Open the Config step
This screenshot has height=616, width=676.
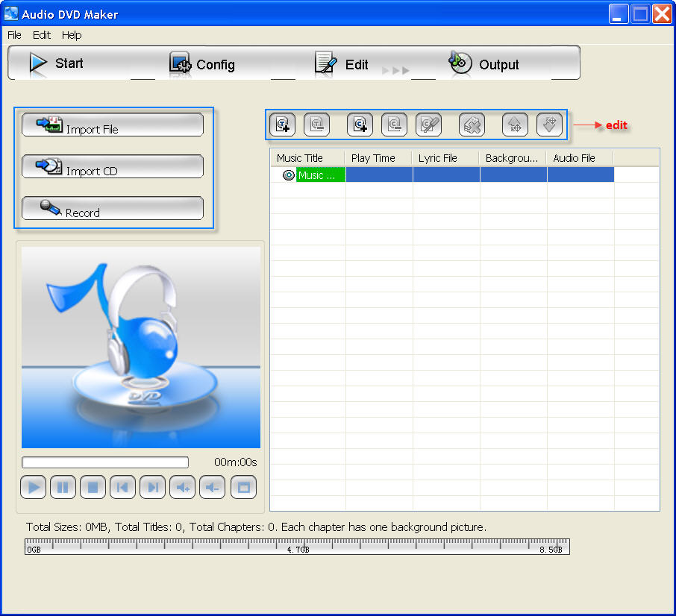point(201,63)
